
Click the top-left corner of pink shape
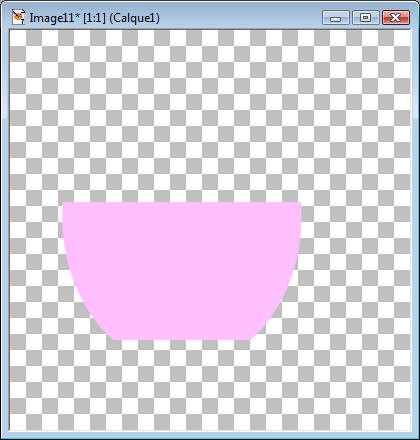point(63,203)
